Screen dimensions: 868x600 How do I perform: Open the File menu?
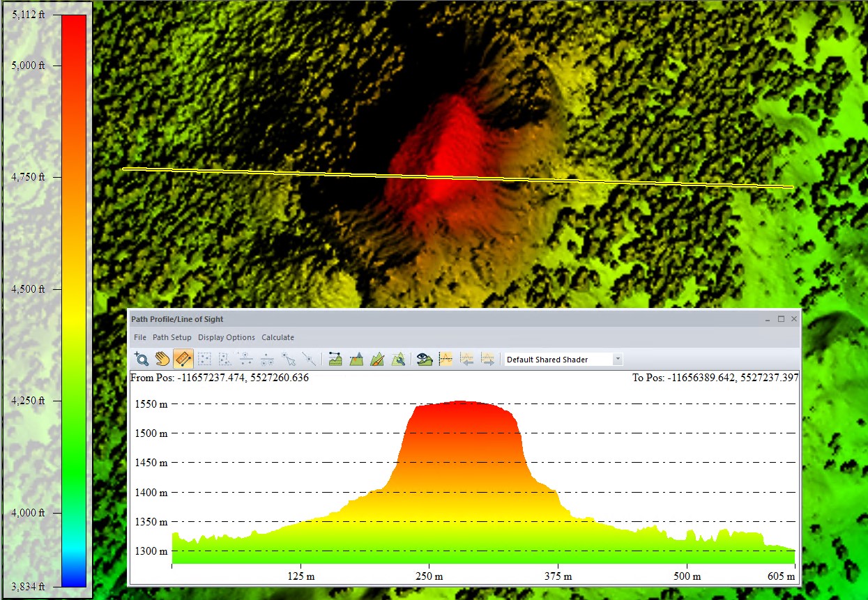[x=140, y=337]
